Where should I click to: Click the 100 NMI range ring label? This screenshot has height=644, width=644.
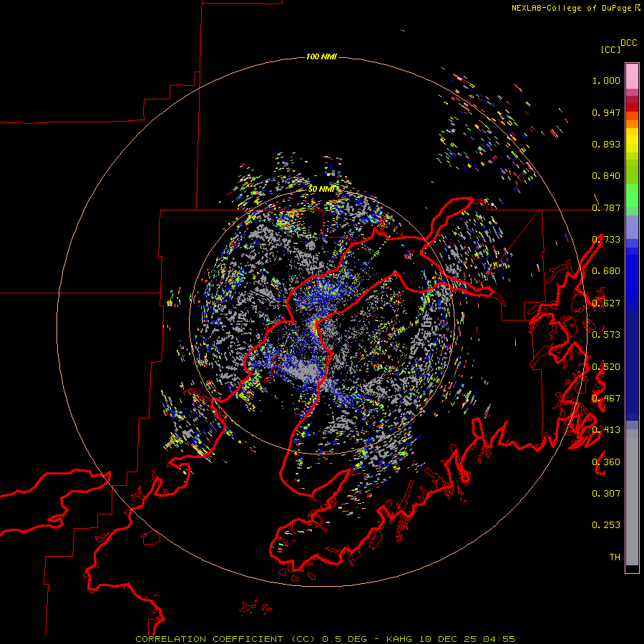[321, 57]
